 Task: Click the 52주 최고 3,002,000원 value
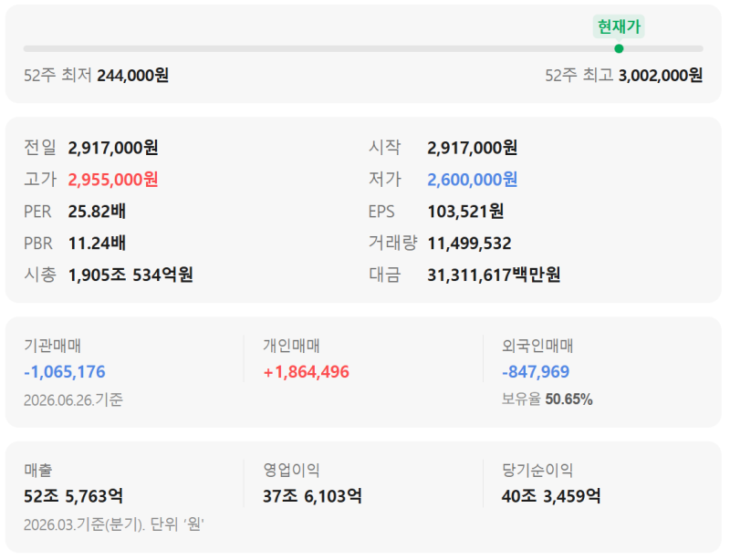coord(661,75)
